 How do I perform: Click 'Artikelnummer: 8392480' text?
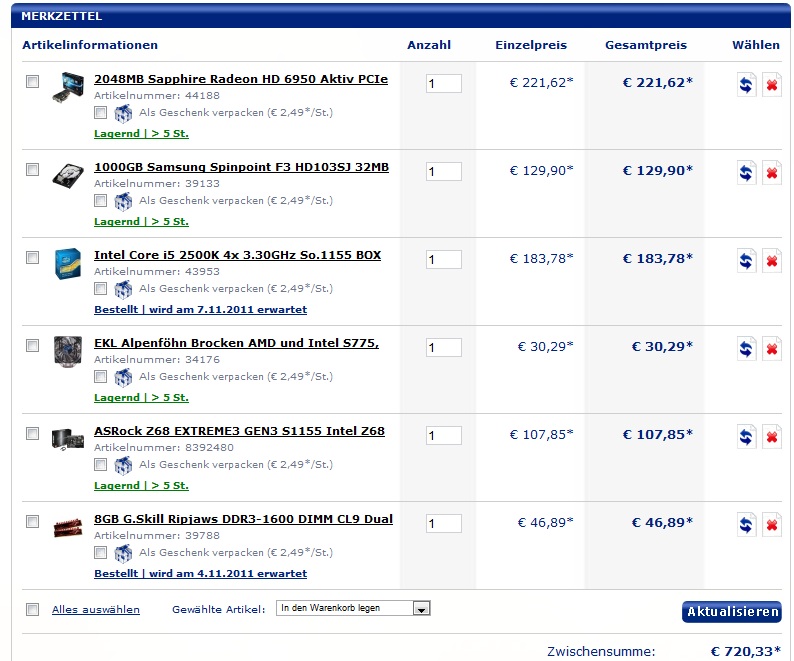(x=164, y=448)
